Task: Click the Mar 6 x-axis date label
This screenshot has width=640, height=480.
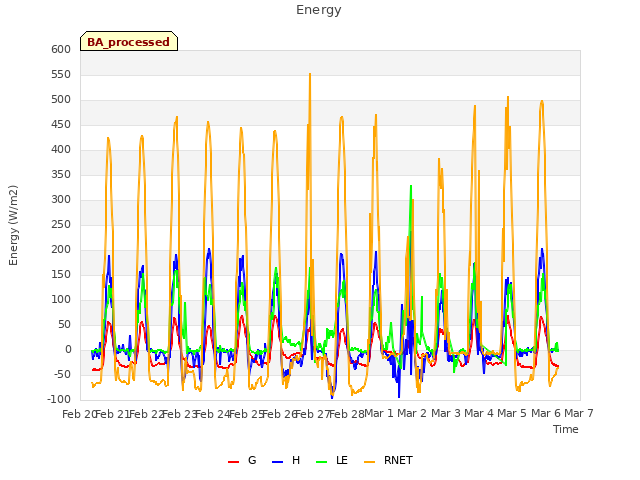Action: (546, 414)
